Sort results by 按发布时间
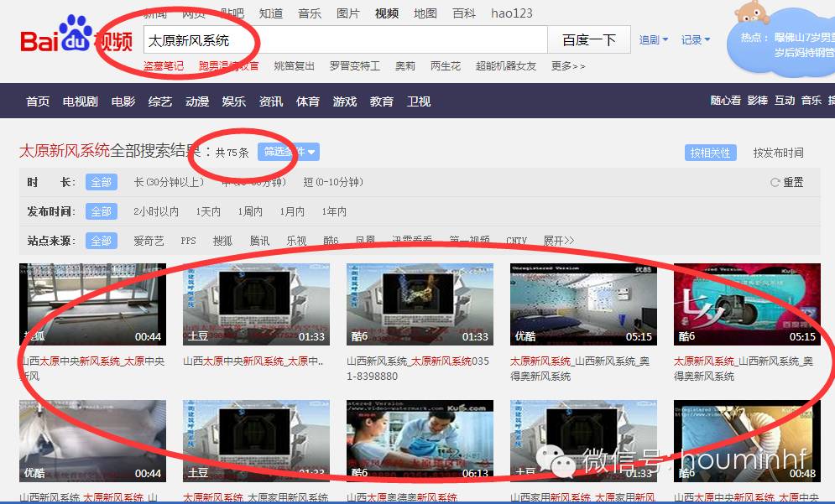The width and height of the screenshot is (835, 504). click(778, 153)
